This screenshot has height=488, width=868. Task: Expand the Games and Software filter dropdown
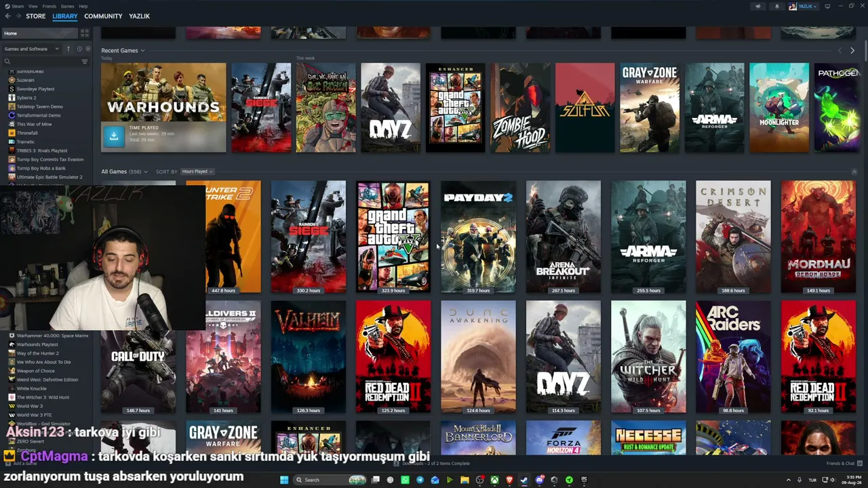(31, 49)
